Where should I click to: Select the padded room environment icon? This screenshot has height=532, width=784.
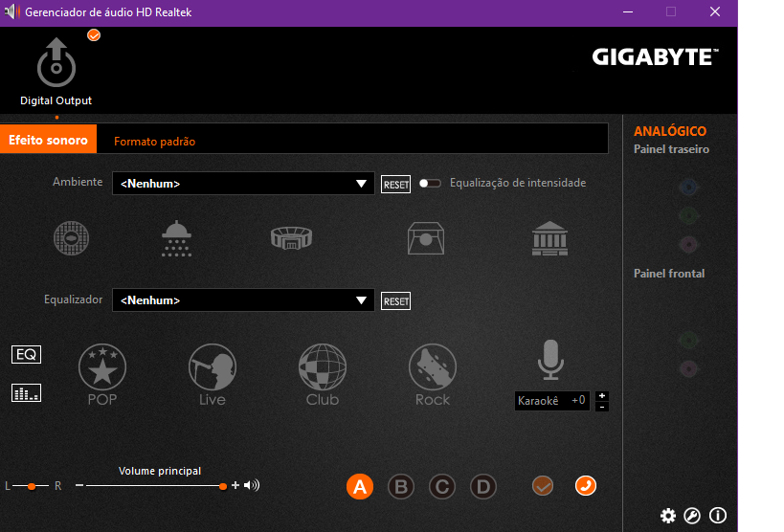pos(425,238)
